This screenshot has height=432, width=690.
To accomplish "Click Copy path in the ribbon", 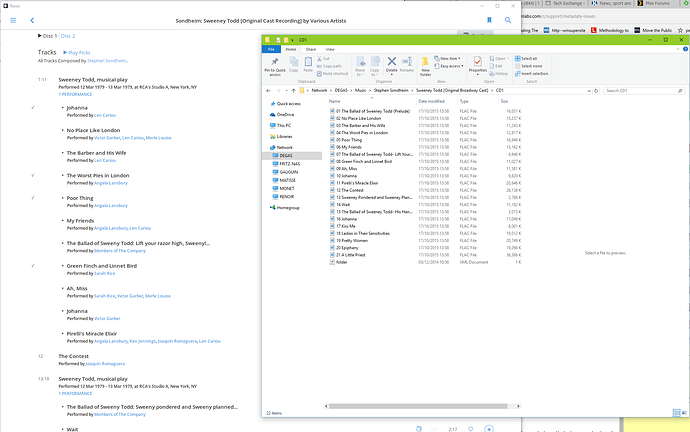I will tap(329, 66).
